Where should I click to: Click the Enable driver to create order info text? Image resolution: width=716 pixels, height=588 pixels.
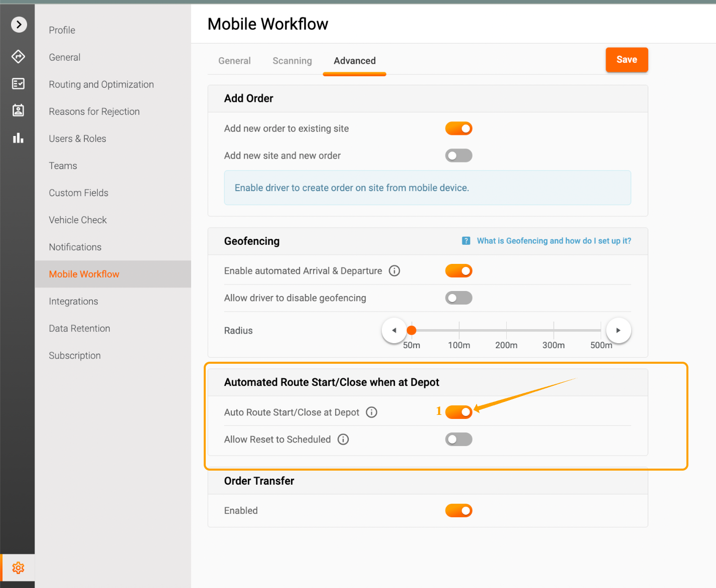tap(352, 188)
